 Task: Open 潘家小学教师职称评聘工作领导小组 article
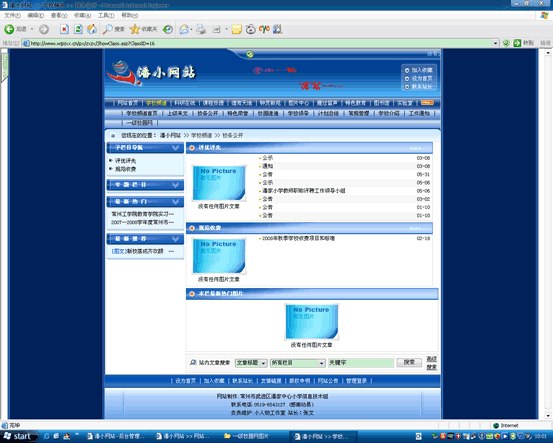[x=304, y=191]
